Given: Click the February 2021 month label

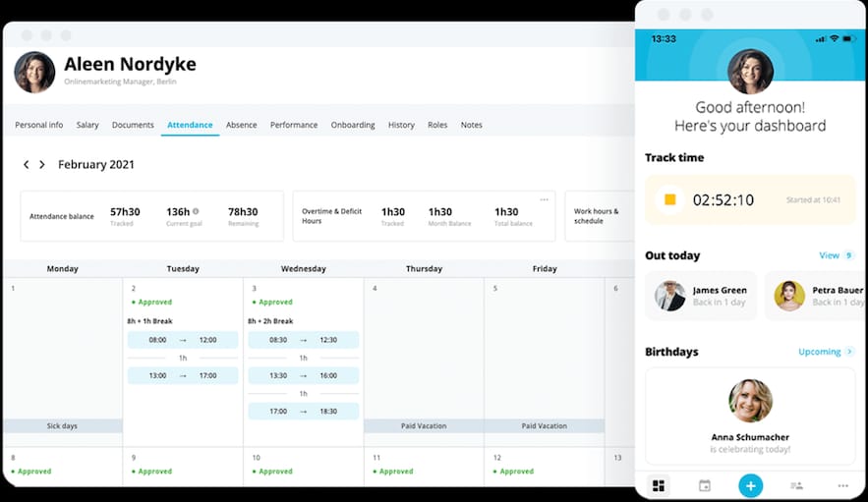Looking at the screenshot, I should click(96, 164).
